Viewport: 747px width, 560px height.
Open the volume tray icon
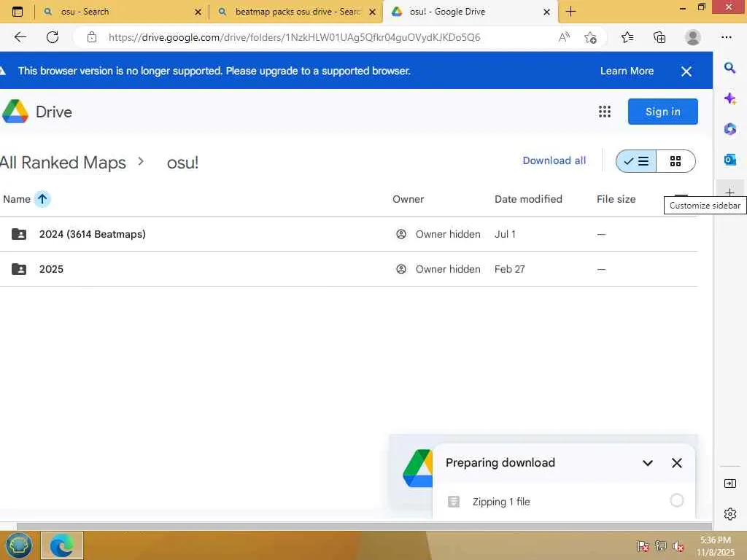(x=678, y=546)
